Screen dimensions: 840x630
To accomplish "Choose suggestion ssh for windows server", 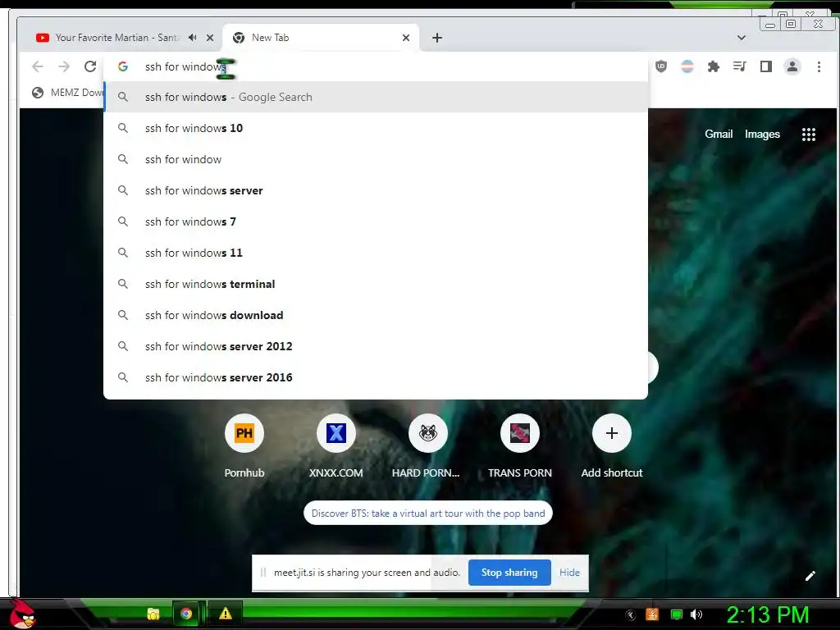I will point(376,190).
